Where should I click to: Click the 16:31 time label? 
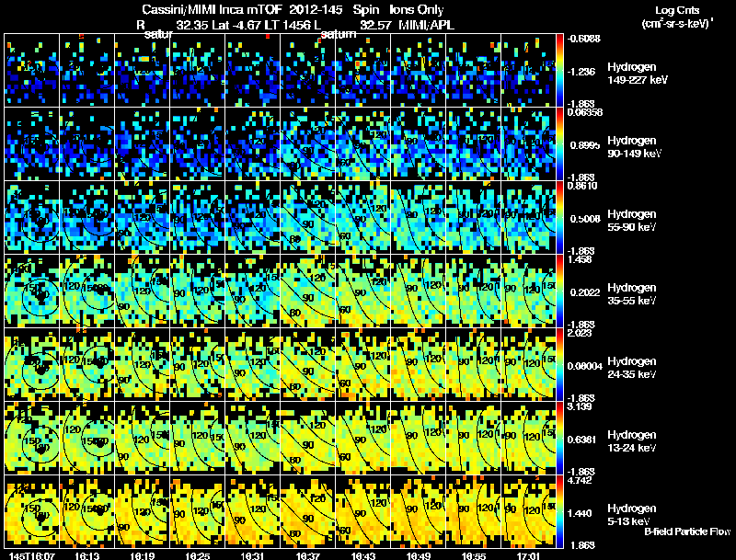pyautogui.click(x=252, y=555)
